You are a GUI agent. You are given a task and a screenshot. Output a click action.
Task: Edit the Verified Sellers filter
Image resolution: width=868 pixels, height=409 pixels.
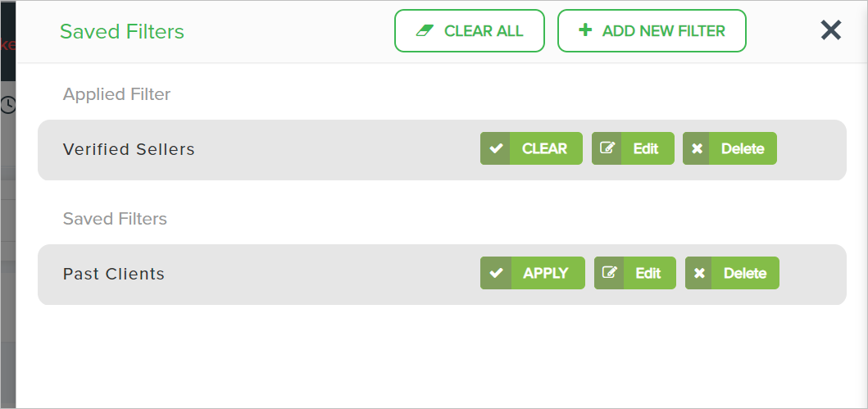645,148
